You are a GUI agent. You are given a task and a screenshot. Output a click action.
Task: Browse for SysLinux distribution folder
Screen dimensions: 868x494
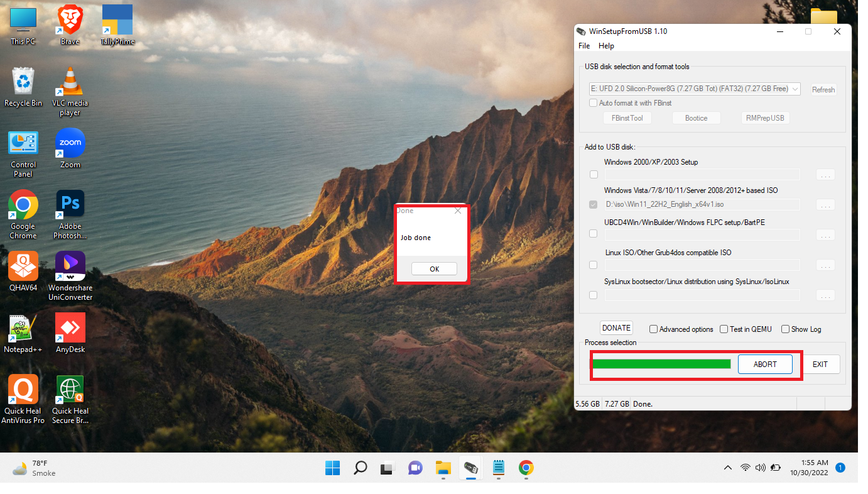tap(825, 295)
